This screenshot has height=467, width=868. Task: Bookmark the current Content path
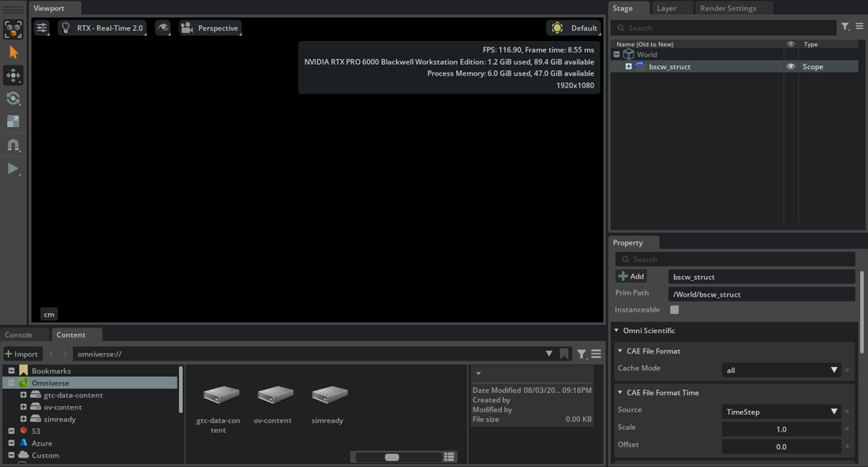564,354
